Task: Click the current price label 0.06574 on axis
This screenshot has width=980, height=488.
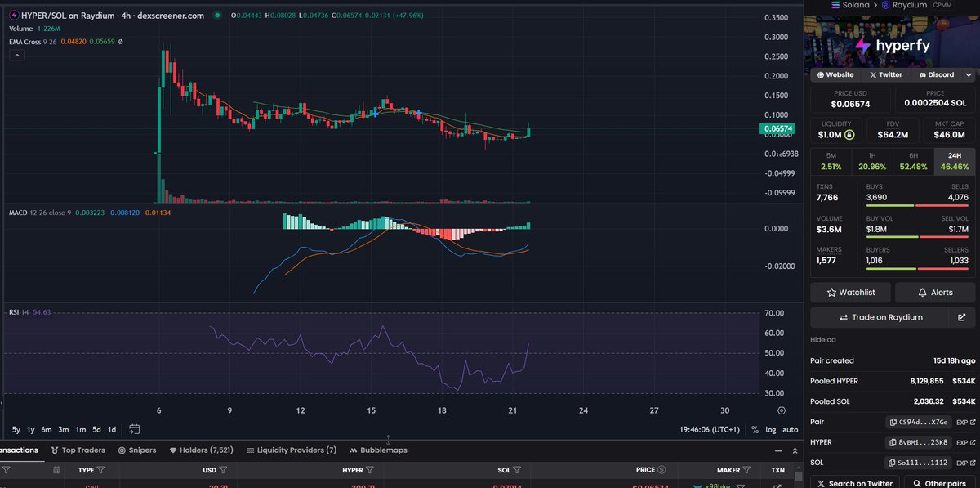Action: pyautogui.click(x=779, y=128)
